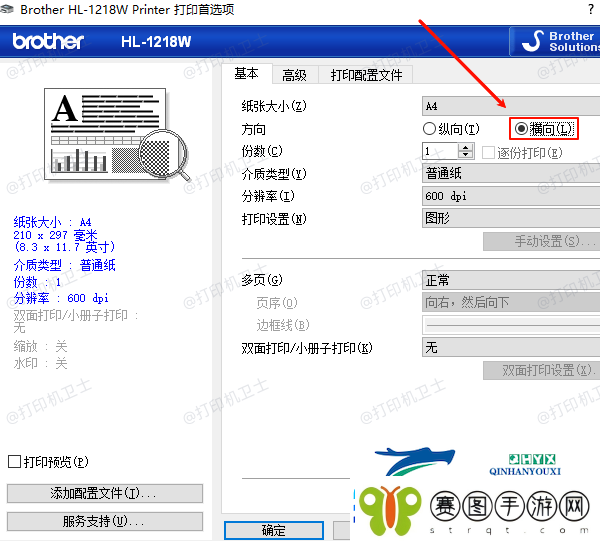Switch to the 打印配置文件 tab

pos(366,75)
